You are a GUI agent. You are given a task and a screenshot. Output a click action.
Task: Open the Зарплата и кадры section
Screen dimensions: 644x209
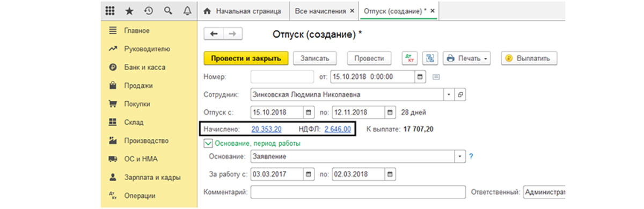point(152,177)
